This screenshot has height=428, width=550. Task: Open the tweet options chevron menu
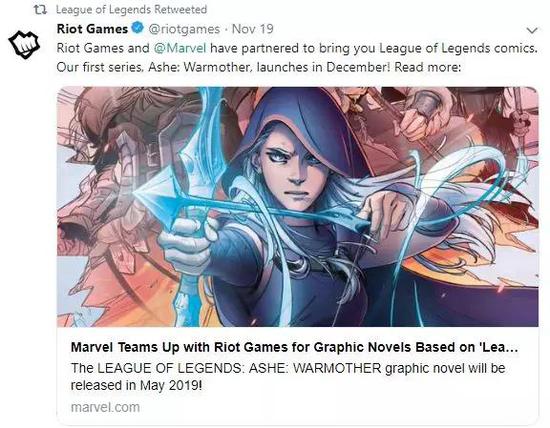coord(532,31)
